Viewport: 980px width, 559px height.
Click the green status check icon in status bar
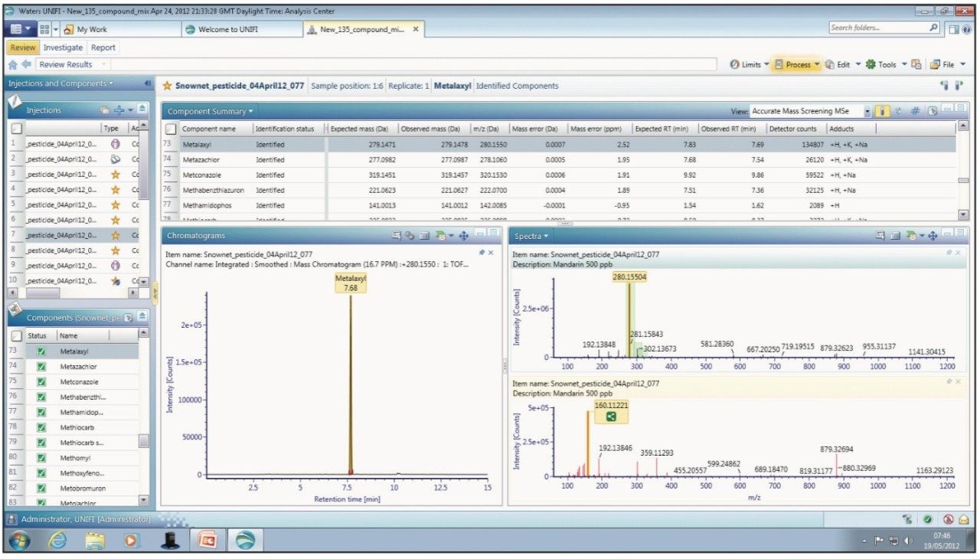click(928, 518)
